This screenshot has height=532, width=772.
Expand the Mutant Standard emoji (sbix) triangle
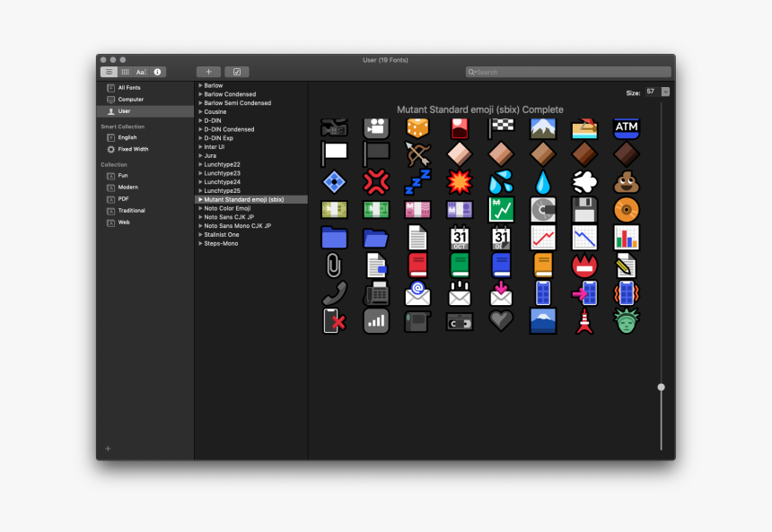point(200,199)
